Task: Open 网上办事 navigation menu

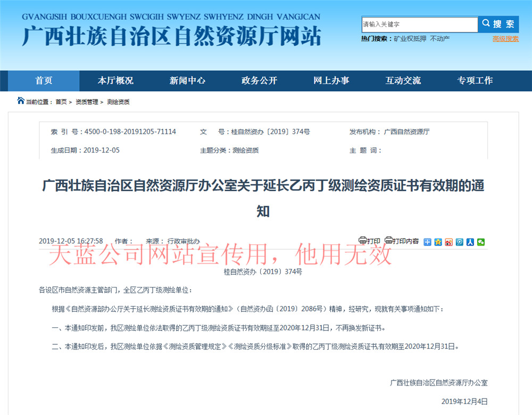Action: (331, 81)
